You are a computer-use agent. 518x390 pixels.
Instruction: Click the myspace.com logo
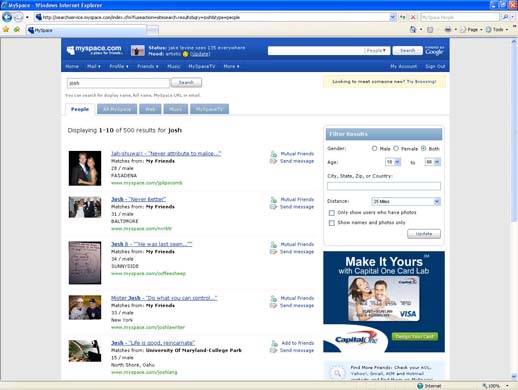tap(94, 50)
